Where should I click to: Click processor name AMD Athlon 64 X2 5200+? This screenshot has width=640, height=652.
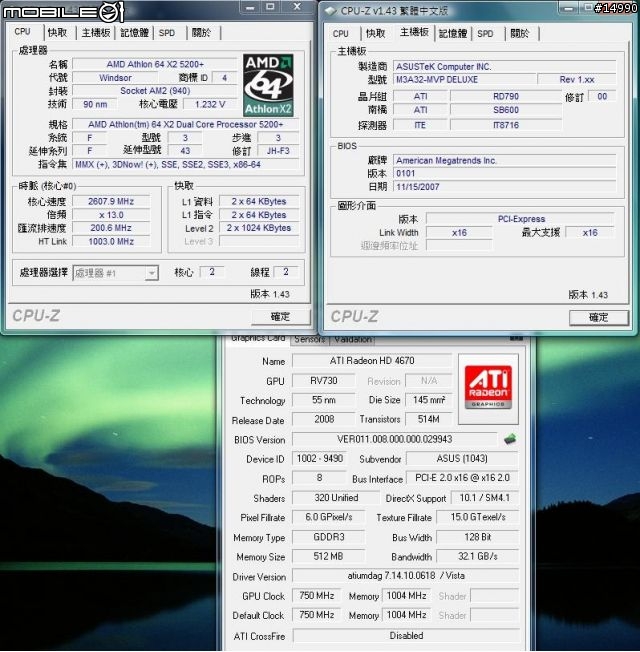[155, 64]
